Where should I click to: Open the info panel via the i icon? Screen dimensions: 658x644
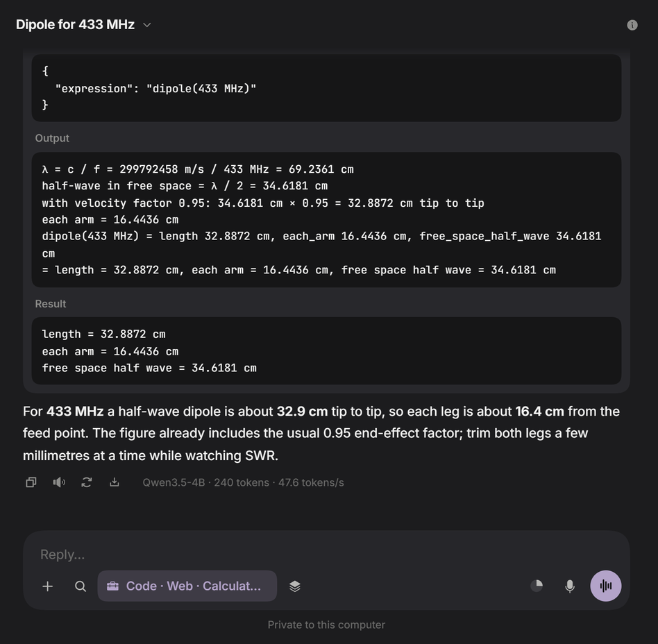click(632, 25)
